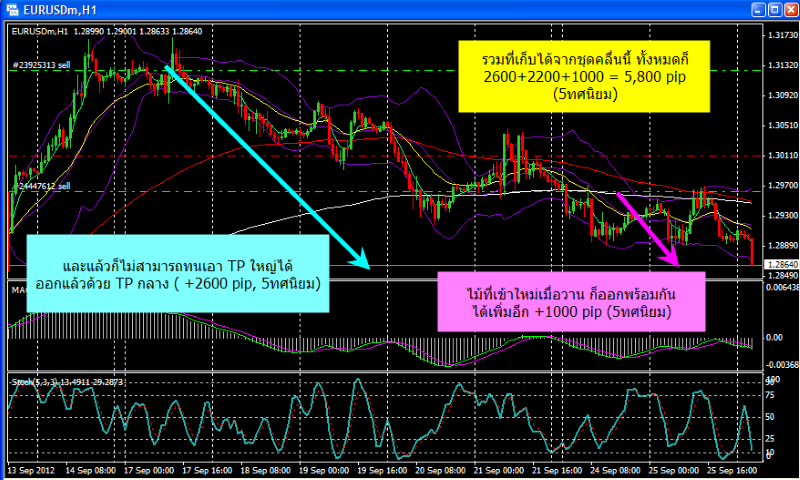This screenshot has height=480, width=800.
Task: Click price level 1.28890 on price axis
Action: tap(782, 246)
